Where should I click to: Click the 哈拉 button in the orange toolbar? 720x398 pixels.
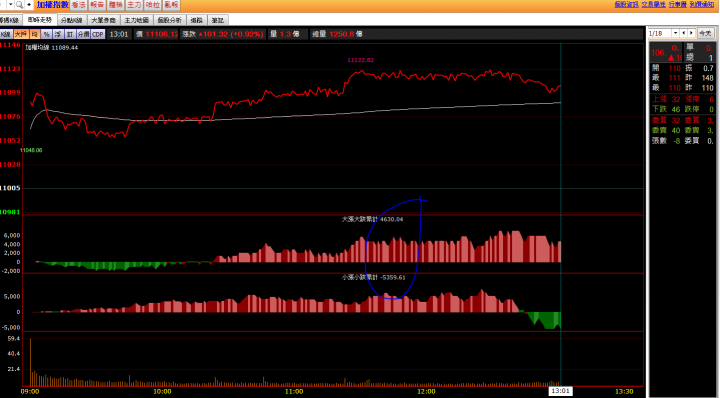tap(153, 5)
